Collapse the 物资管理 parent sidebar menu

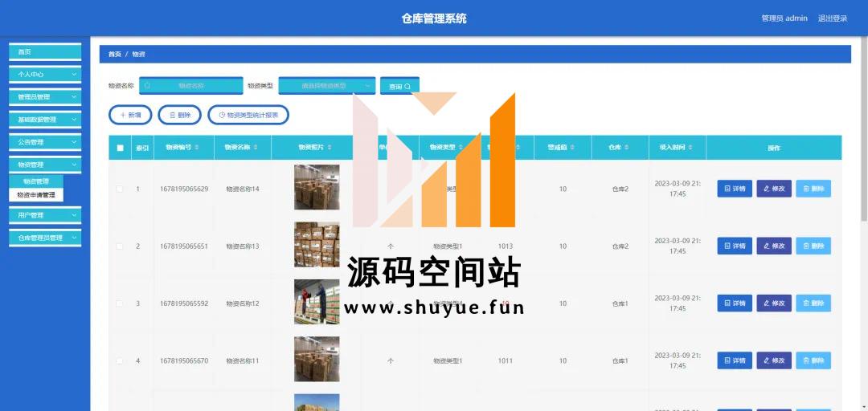point(45,165)
